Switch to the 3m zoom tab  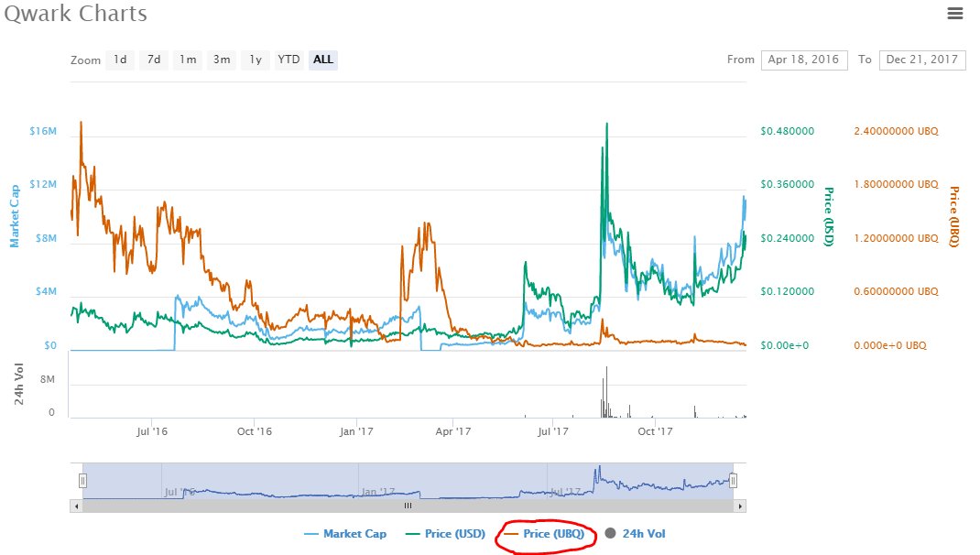pos(221,60)
